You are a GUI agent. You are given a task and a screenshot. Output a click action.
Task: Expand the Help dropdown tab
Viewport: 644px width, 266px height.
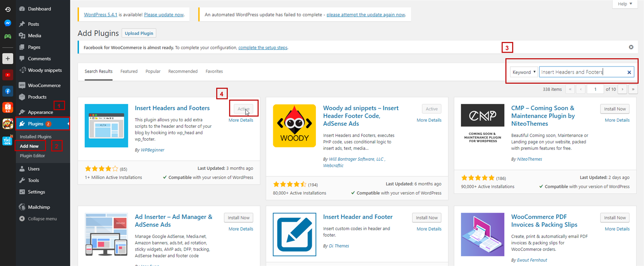click(x=625, y=4)
